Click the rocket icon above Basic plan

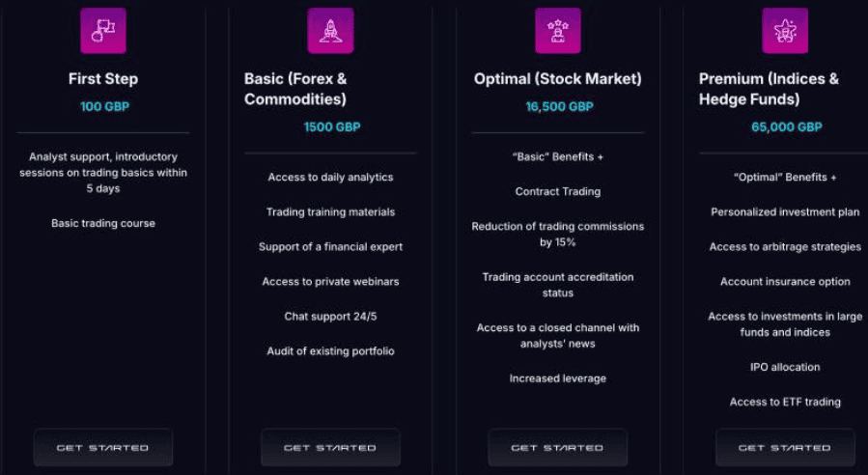(330, 30)
